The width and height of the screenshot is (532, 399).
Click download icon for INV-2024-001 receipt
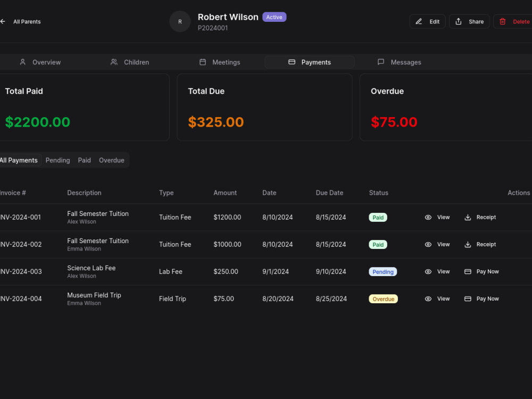468,218
